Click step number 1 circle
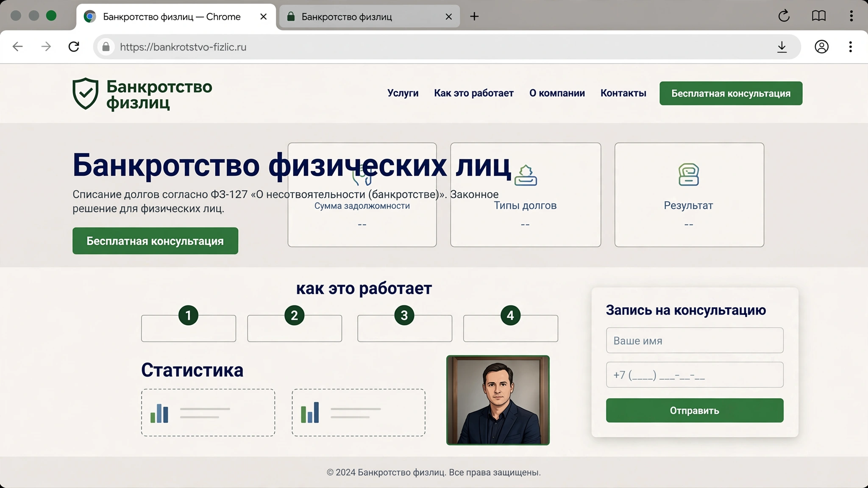 (x=188, y=315)
